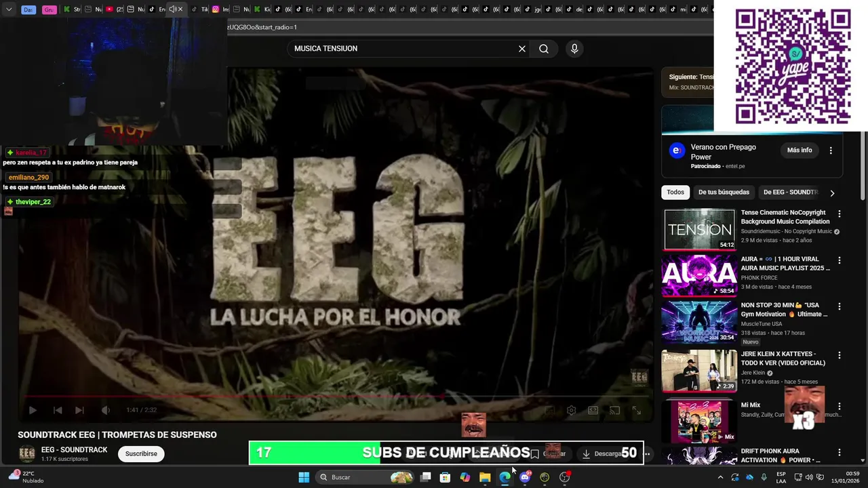Click the emiliano_290 chat username

(28, 178)
